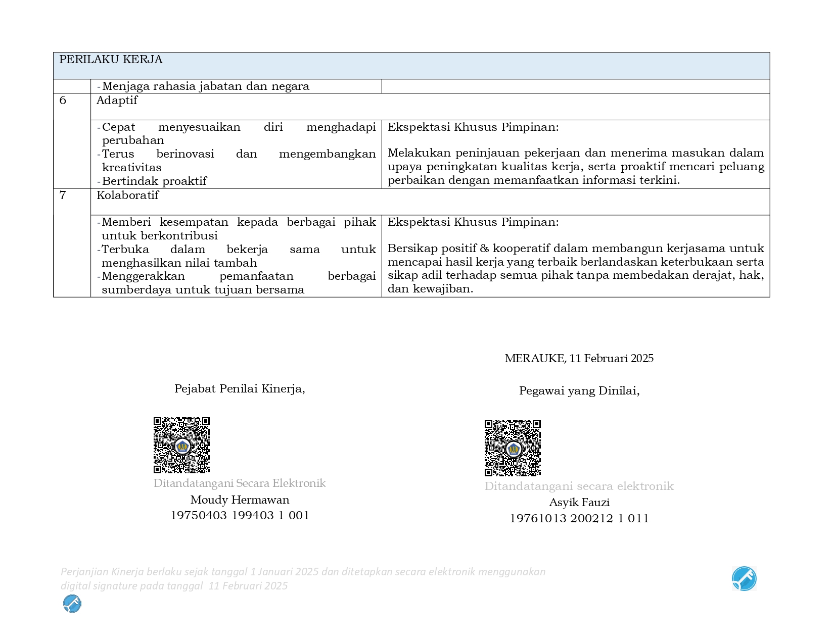Click NIP '19761013 200212 1 011'

[579, 518]
